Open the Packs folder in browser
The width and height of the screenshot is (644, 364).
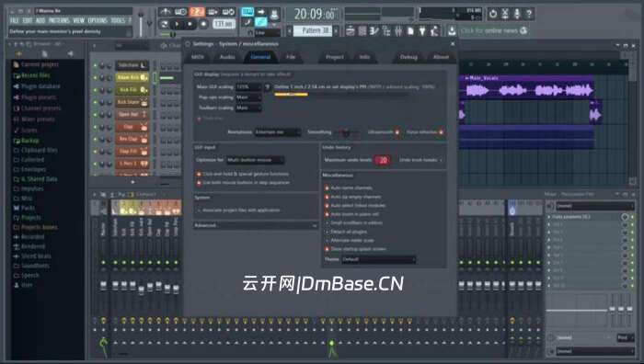[24, 208]
